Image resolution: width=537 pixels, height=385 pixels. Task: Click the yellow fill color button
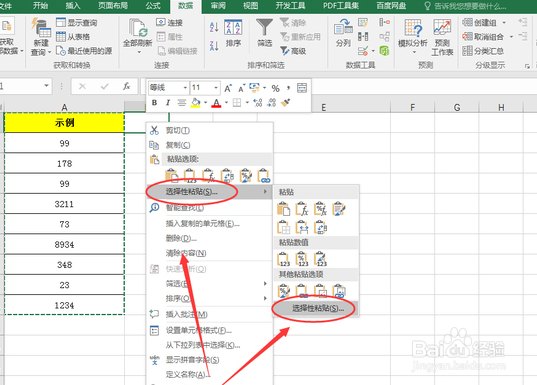[x=195, y=102]
